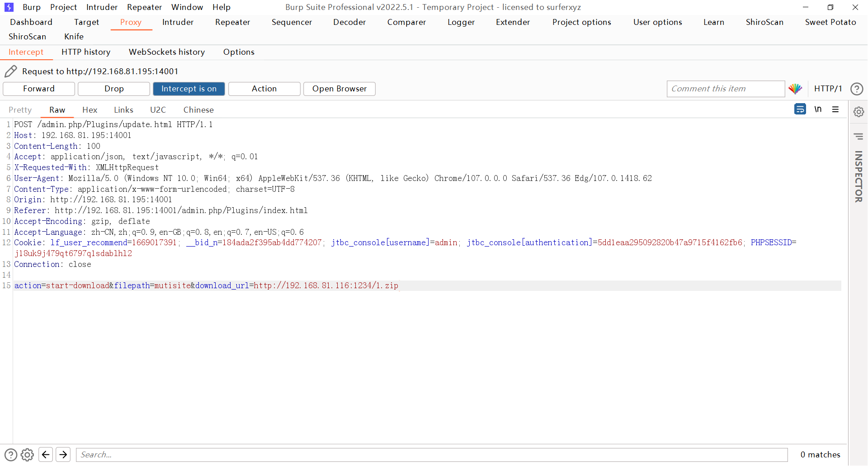This screenshot has height=466, width=868.
Task: Open the Repeater menu in menu bar
Action: [x=144, y=7]
